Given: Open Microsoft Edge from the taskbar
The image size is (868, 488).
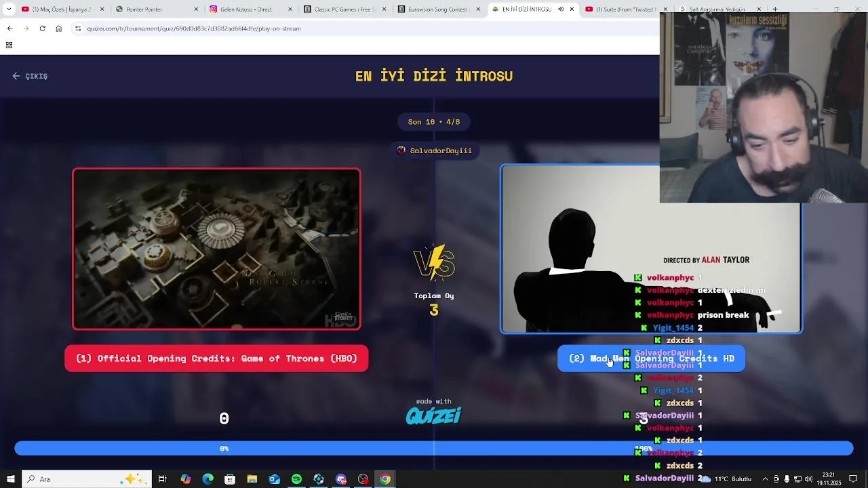Looking at the screenshot, I should [x=208, y=479].
